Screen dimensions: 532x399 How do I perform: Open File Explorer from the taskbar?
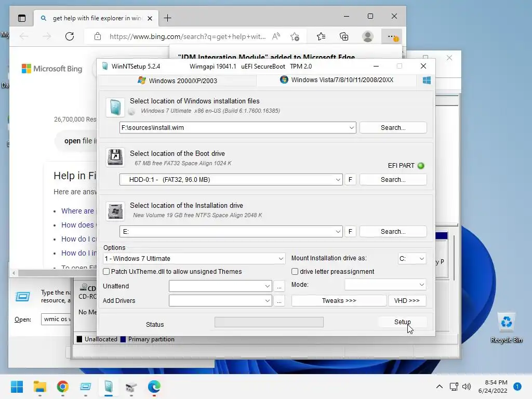tap(39, 387)
